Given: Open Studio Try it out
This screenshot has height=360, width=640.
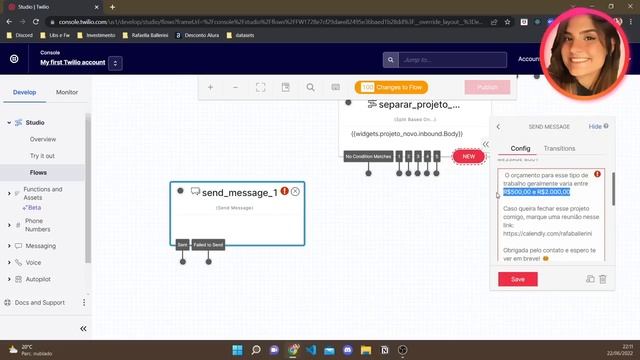Looking at the screenshot, I should [x=42, y=156].
